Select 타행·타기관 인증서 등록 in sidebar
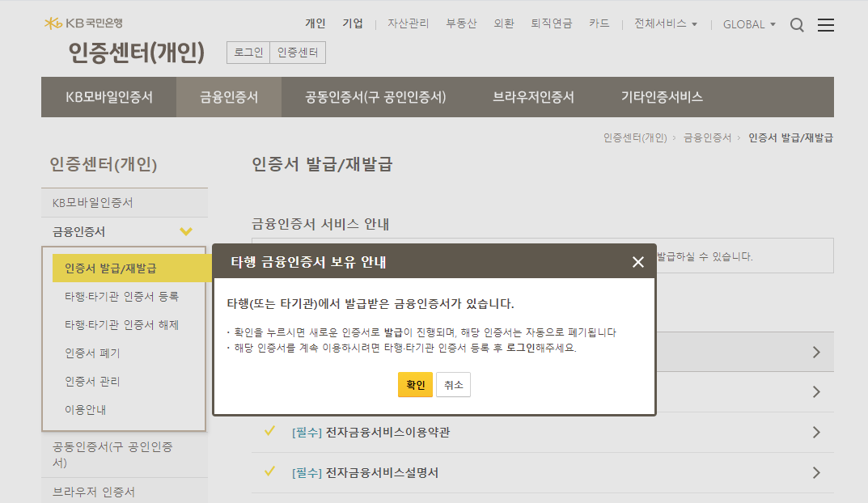The height and width of the screenshot is (503, 868). 122,297
